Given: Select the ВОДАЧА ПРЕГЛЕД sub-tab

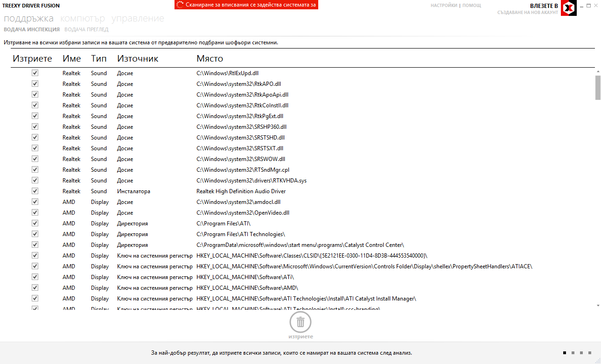Looking at the screenshot, I should (86, 29).
